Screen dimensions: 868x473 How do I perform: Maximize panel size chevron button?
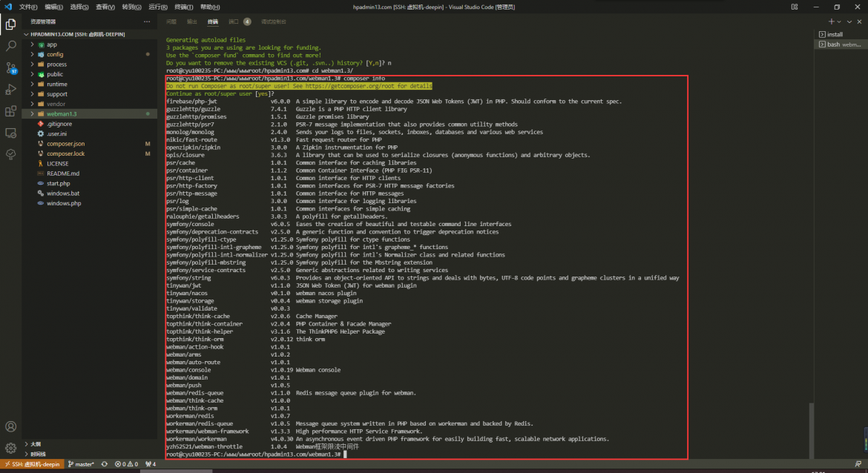coord(849,21)
